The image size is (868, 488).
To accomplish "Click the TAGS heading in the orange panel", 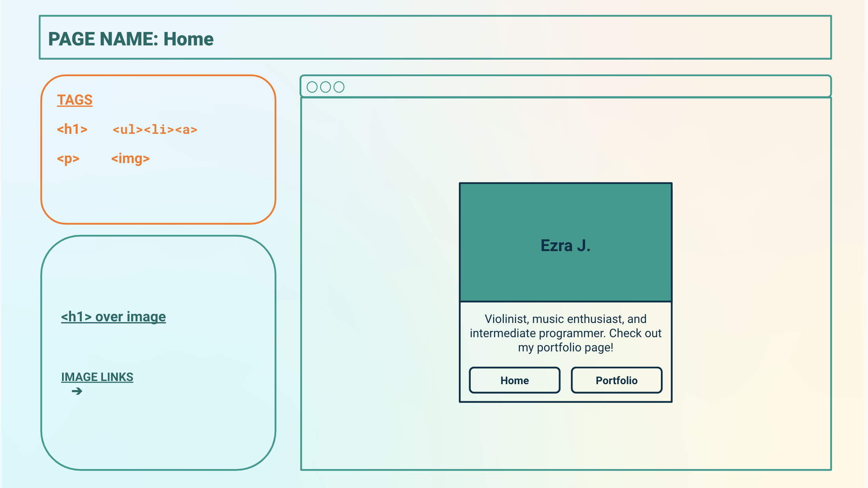I will 75,99.
